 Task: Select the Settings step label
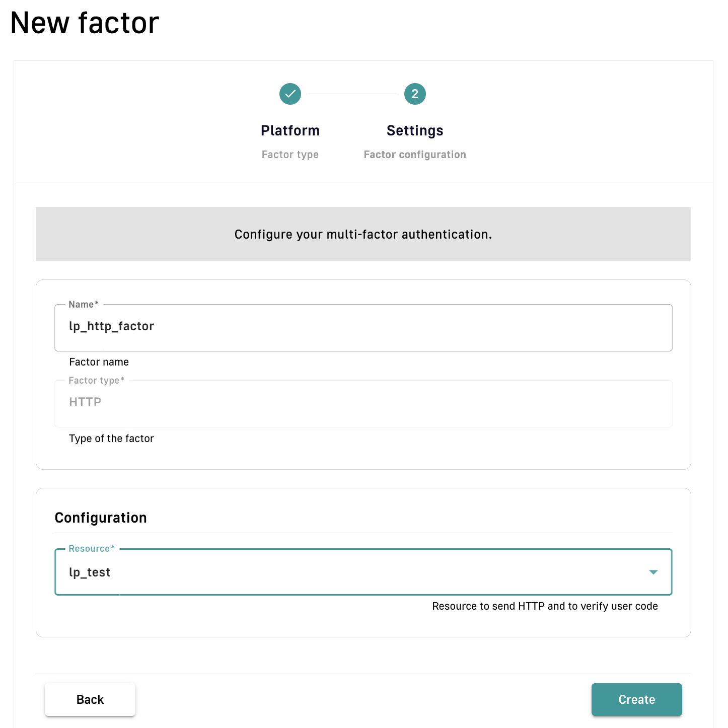(x=415, y=130)
